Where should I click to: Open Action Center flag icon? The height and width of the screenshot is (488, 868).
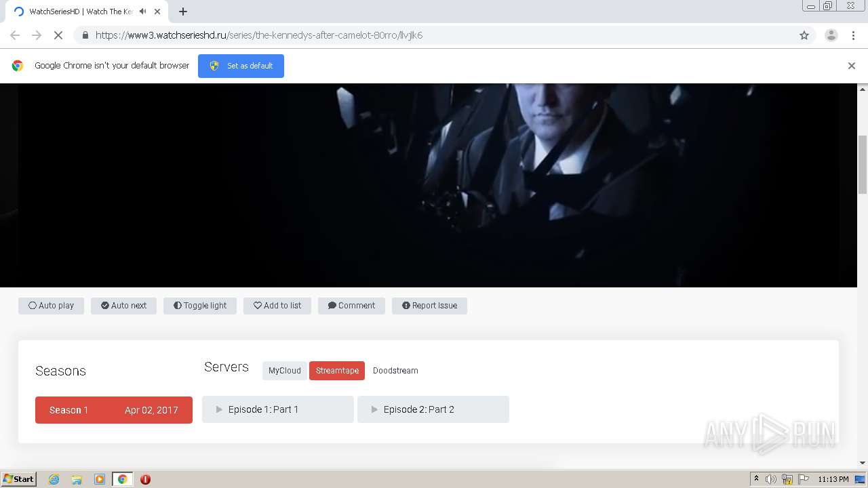point(804,479)
